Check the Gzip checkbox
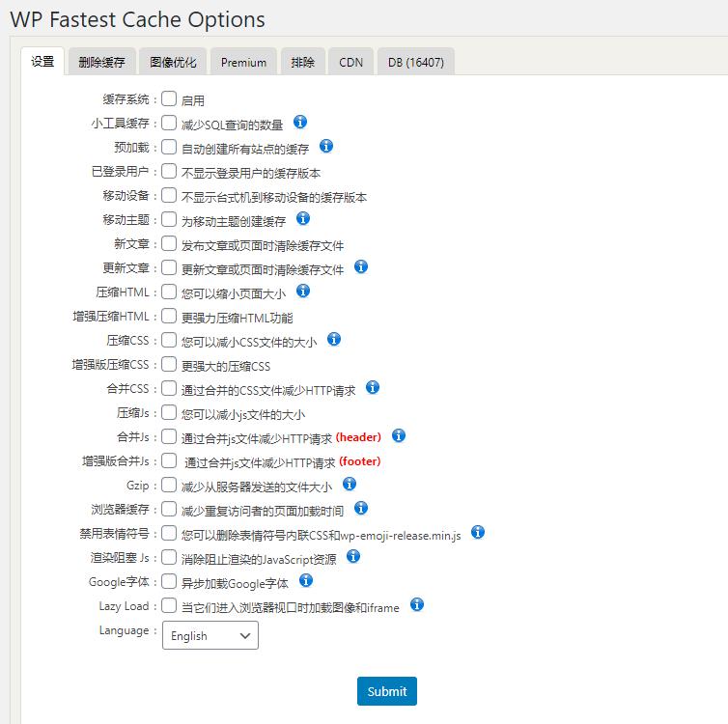728x724 pixels. (169, 485)
